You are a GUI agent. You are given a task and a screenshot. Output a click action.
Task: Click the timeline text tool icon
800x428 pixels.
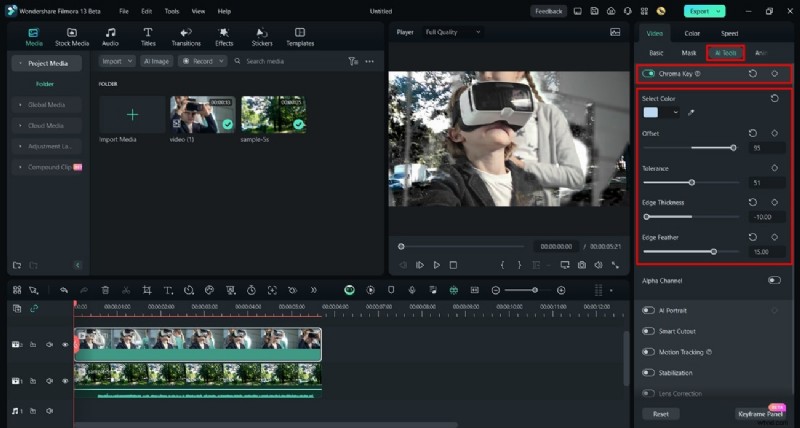(168, 290)
